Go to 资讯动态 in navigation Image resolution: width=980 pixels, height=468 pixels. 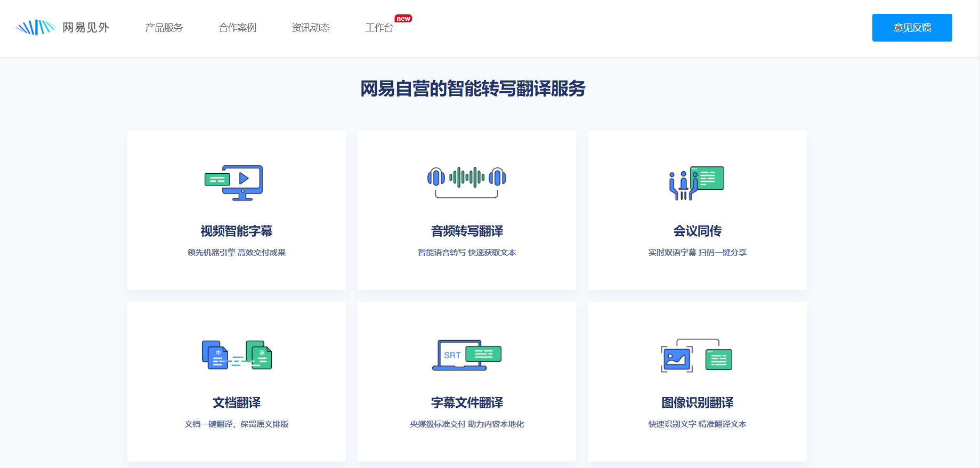tap(311, 28)
